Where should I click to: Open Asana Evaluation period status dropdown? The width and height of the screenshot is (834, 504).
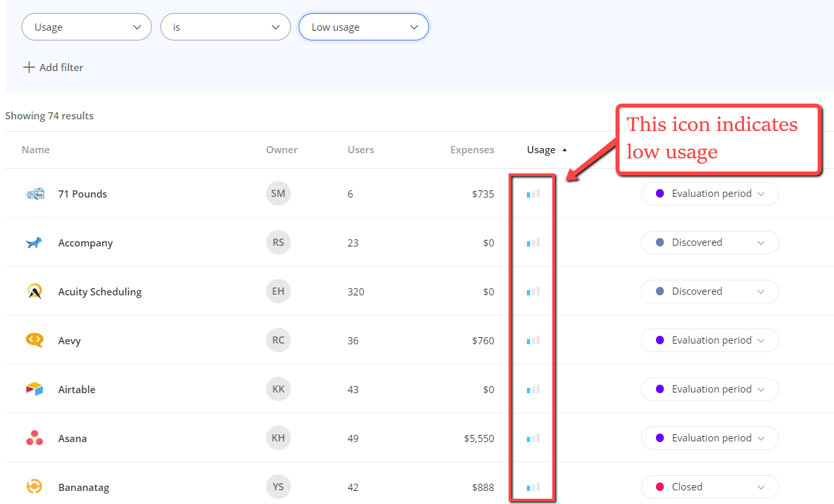(710, 438)
